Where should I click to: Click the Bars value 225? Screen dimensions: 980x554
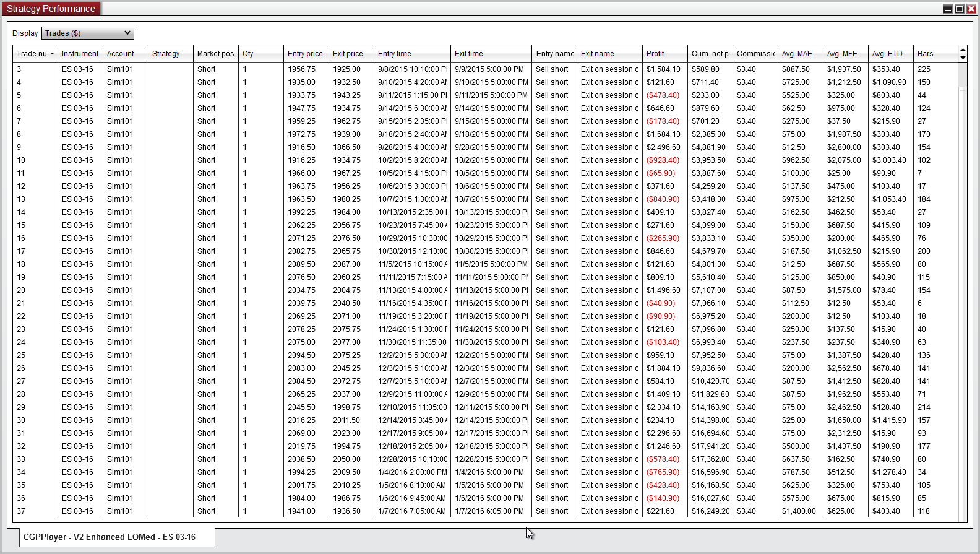click(x=924, y=69)
